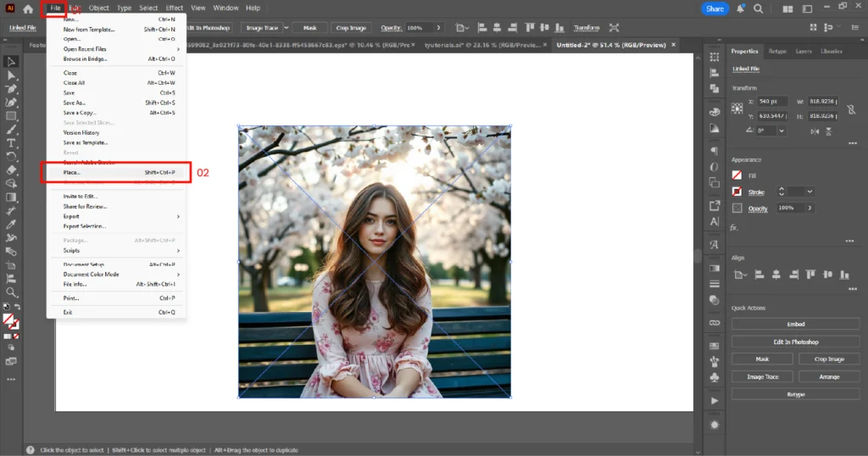Open the arrange documents icon

tap(787, 8)
